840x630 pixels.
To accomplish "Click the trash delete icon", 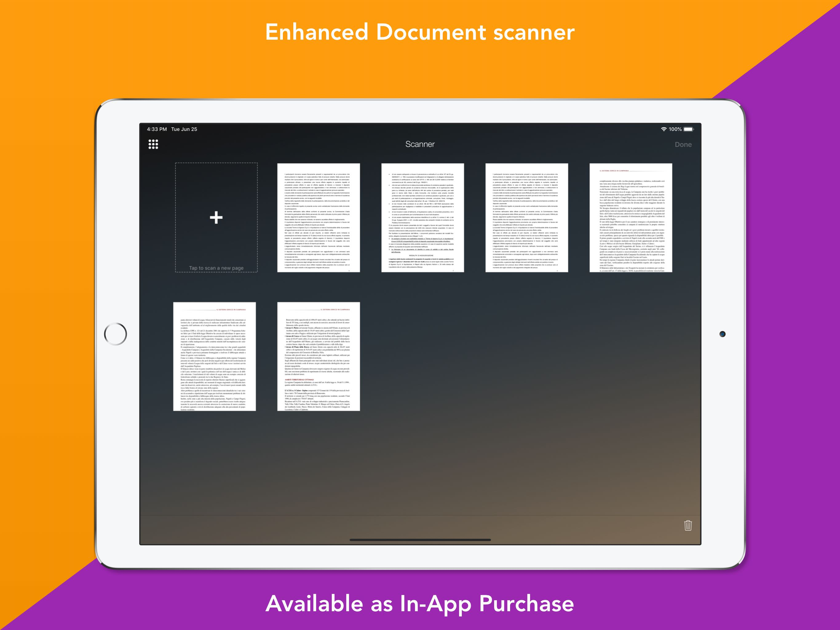I will click(688, 525).
